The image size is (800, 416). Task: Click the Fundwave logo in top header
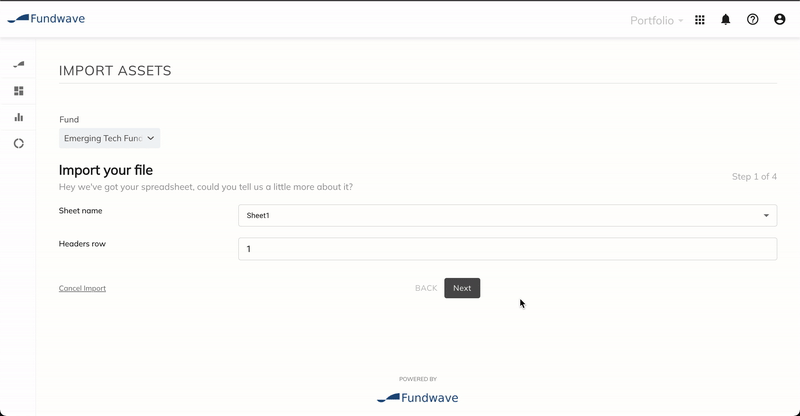50,19
